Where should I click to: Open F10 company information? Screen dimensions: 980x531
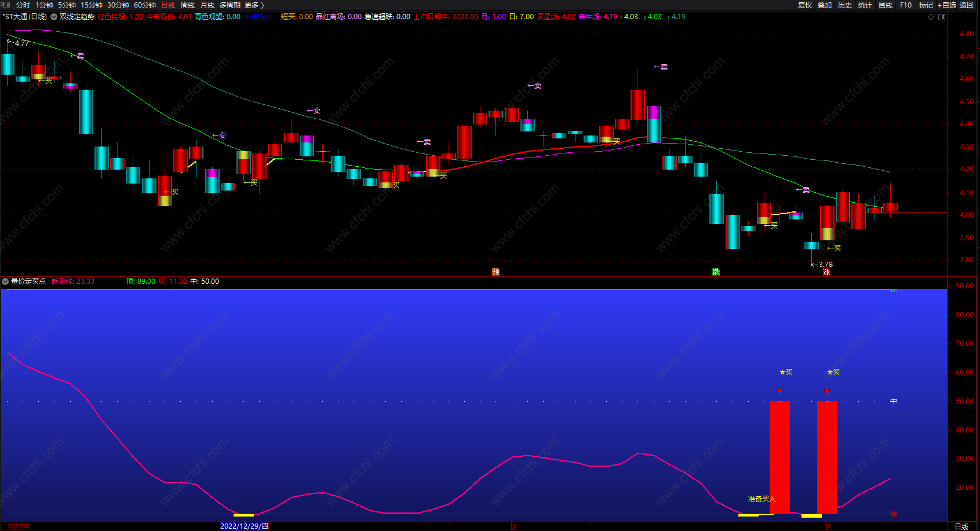click(x=906, y=5)
